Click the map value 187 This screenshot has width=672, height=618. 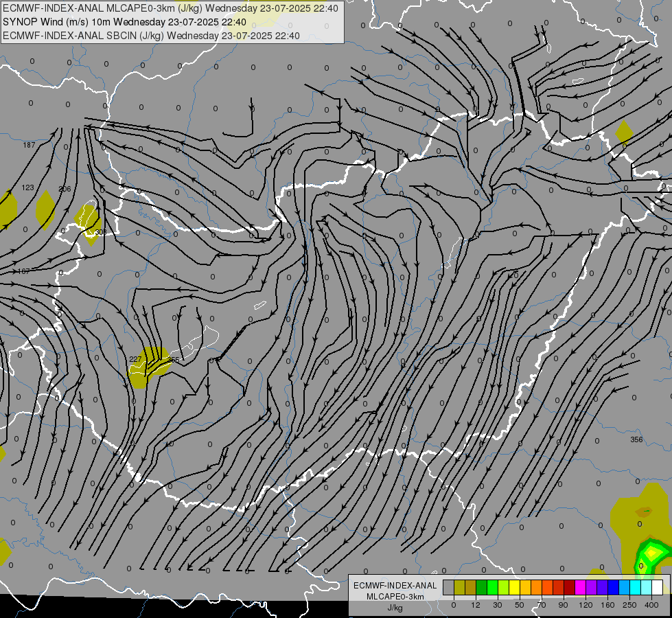coord(29,145)
